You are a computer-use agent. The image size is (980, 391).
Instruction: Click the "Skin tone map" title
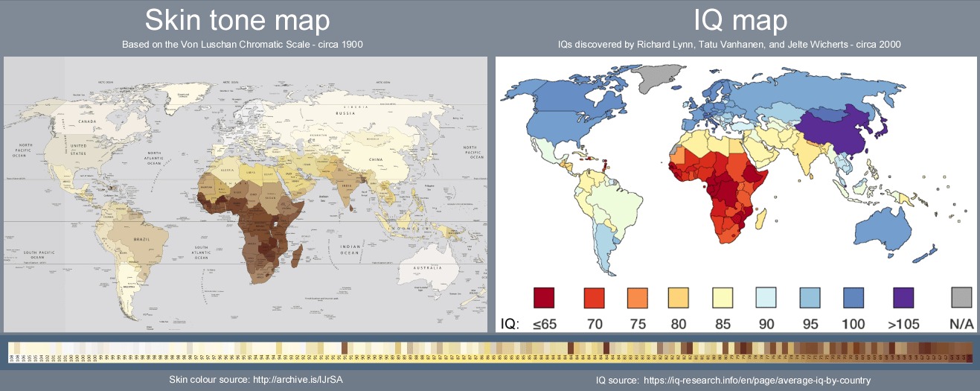(237, 19)
